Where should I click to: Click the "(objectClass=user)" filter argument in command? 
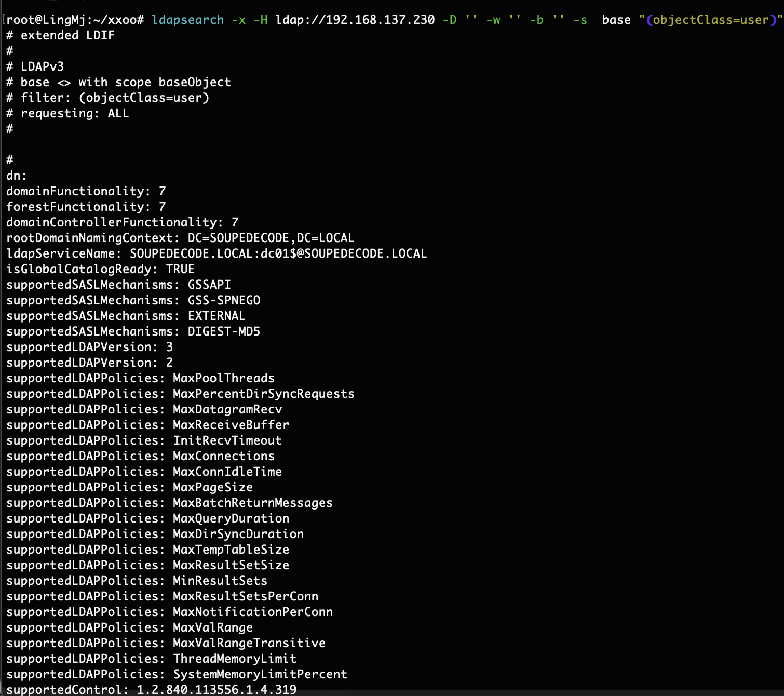(710, 20)
